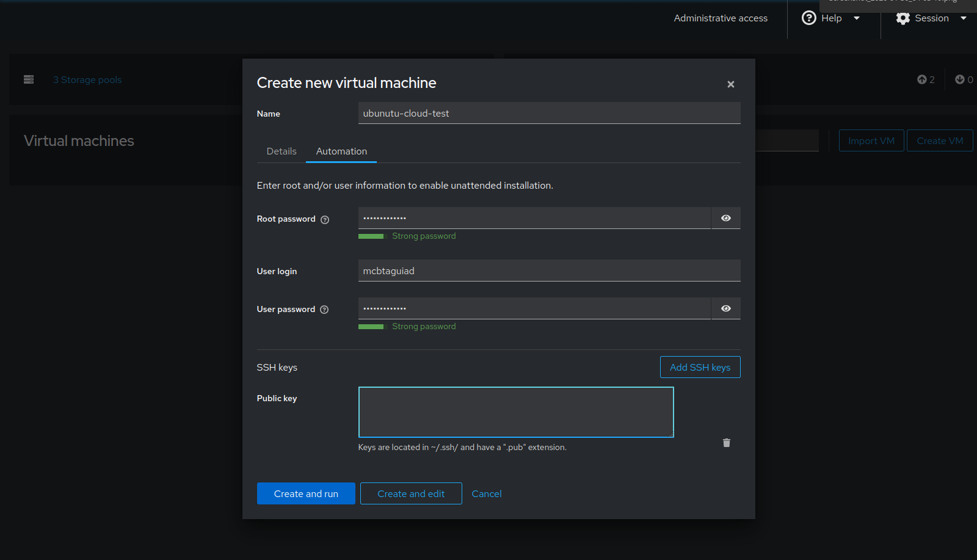Open the Session dropdown arrow
This screenshot has width=977, height=560.
click(964, 18)
